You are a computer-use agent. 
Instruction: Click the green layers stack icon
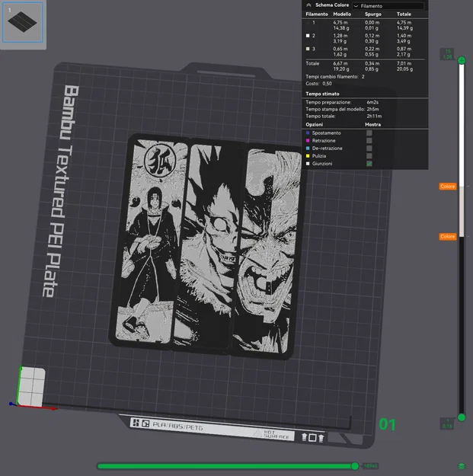(x=462, y=466)
